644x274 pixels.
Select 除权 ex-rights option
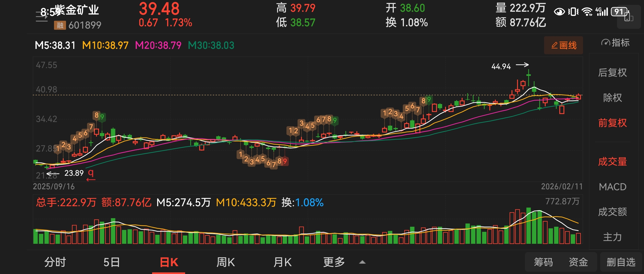(612, 98)
